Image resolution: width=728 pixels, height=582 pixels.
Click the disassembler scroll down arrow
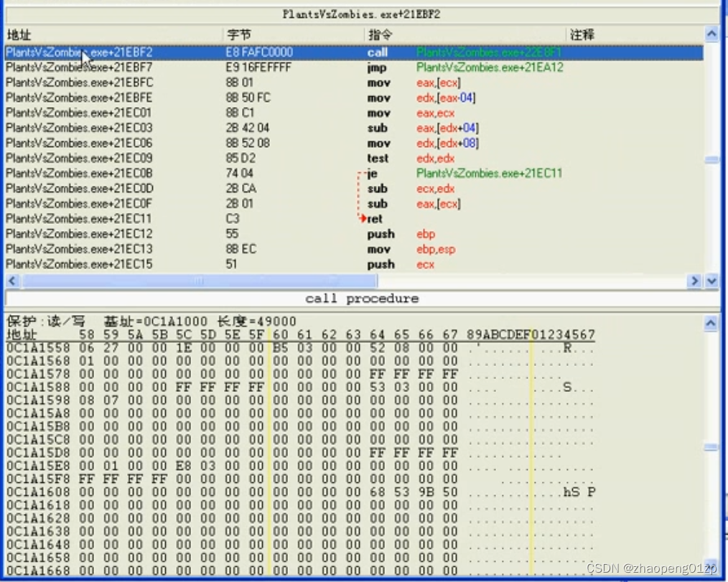[711, 281]
